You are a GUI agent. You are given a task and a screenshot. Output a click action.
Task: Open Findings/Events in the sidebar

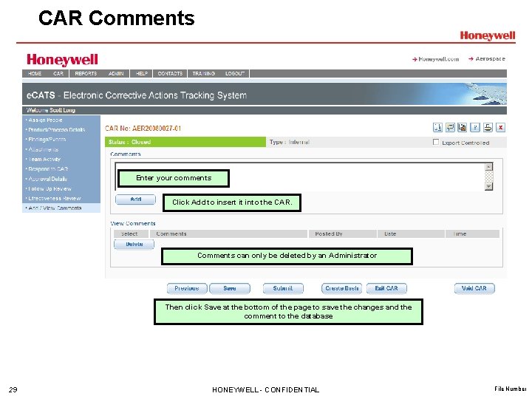tap(46, 140)
